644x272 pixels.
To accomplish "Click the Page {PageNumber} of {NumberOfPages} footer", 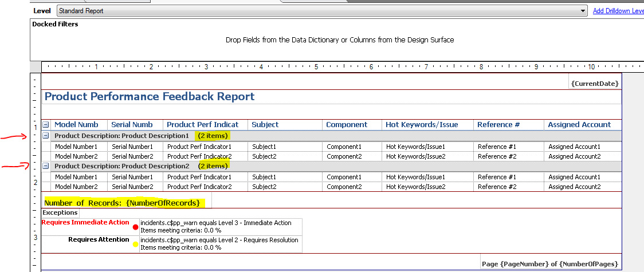I will 550,264.
